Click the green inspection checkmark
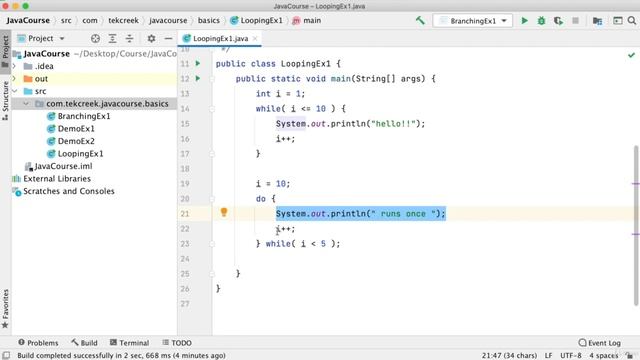The image size is (640, 360). point(631,55)
